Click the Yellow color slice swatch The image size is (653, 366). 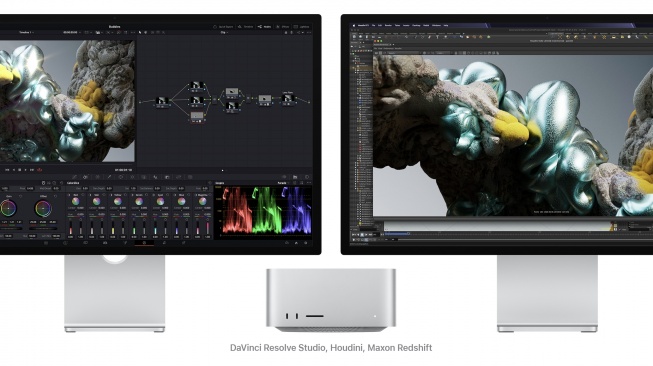pos(117,202)
